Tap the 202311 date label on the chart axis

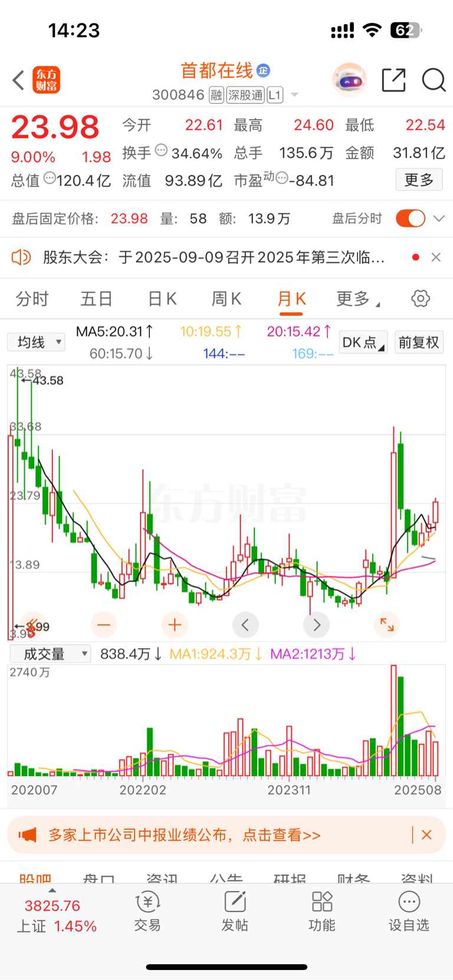click(x=289, y=790)
